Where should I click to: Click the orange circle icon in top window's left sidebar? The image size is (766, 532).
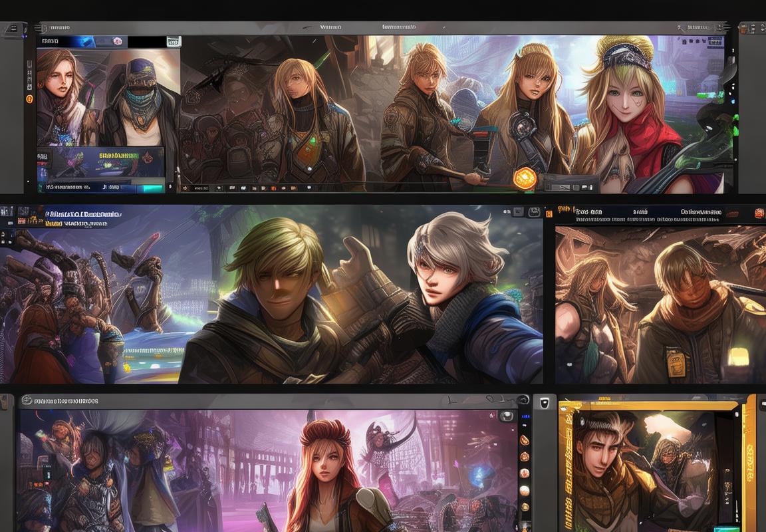click(29, 99)
